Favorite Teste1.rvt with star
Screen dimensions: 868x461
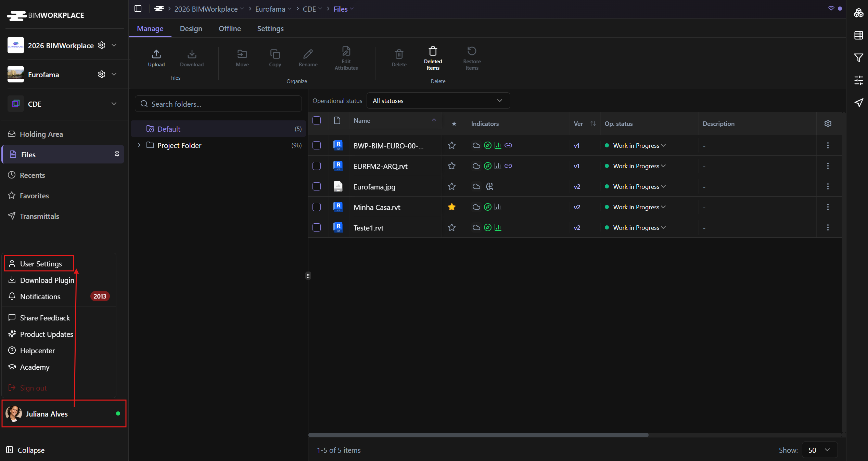click(x=452, y=227)
